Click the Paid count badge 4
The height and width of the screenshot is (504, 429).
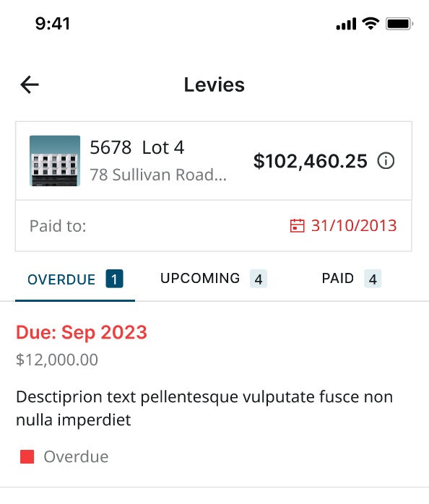(x=373, y=279)
